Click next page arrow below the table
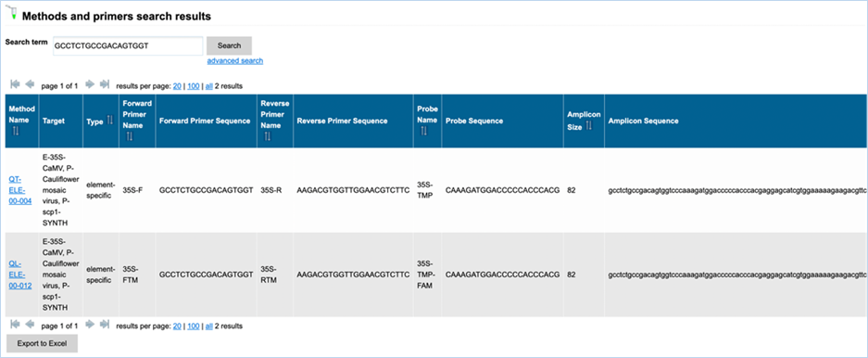Image resolution: width=868 pixels, height=358 pixels. coord(90,325)
